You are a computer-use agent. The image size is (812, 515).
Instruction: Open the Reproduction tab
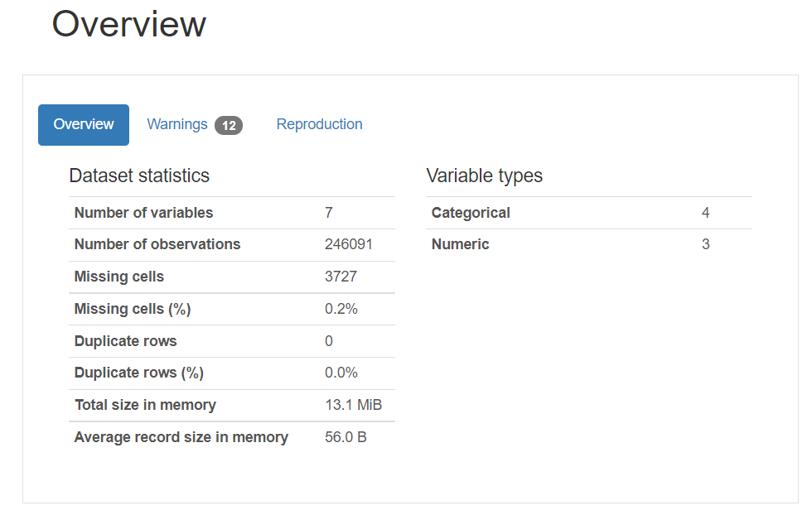coord(319,124)
